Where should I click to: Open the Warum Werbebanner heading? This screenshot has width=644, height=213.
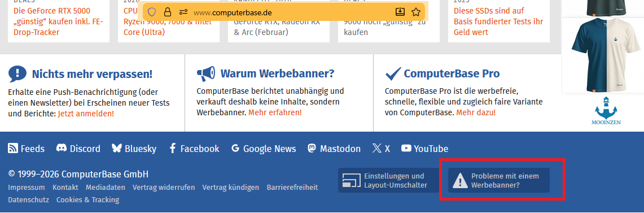(277, 74)
